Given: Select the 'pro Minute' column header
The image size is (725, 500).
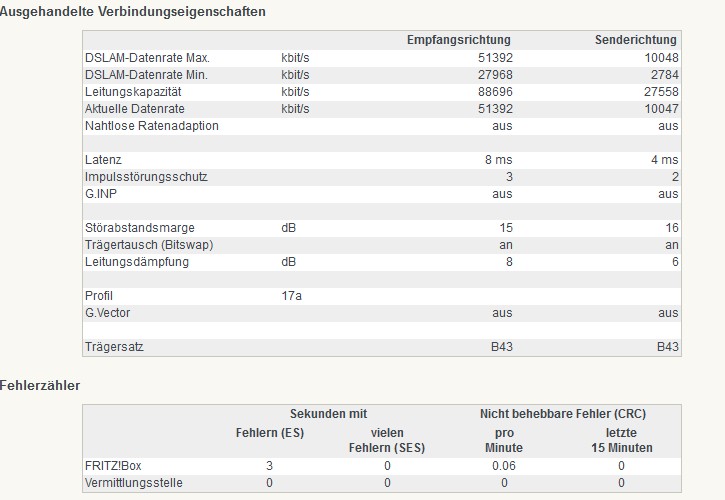Looking at the screenshot, I should click(x=504, y=440).
